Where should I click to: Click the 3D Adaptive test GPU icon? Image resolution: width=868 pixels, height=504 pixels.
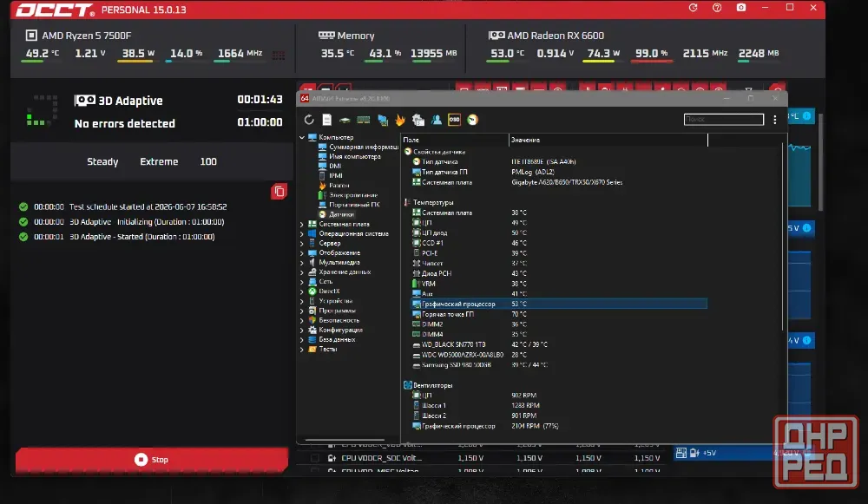[x=85, y=100]
